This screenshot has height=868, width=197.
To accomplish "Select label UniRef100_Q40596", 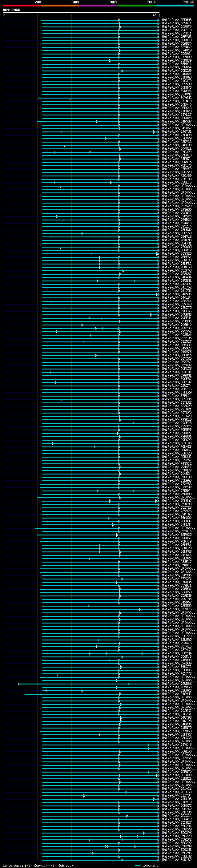I will point(177,294).
